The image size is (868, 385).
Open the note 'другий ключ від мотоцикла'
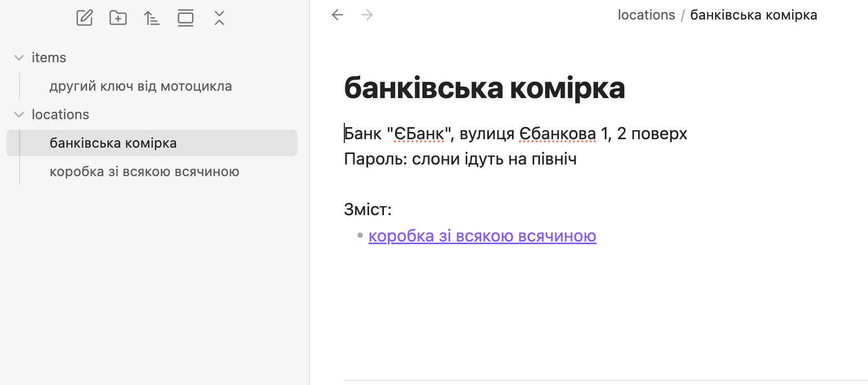[x=140, y=85]
